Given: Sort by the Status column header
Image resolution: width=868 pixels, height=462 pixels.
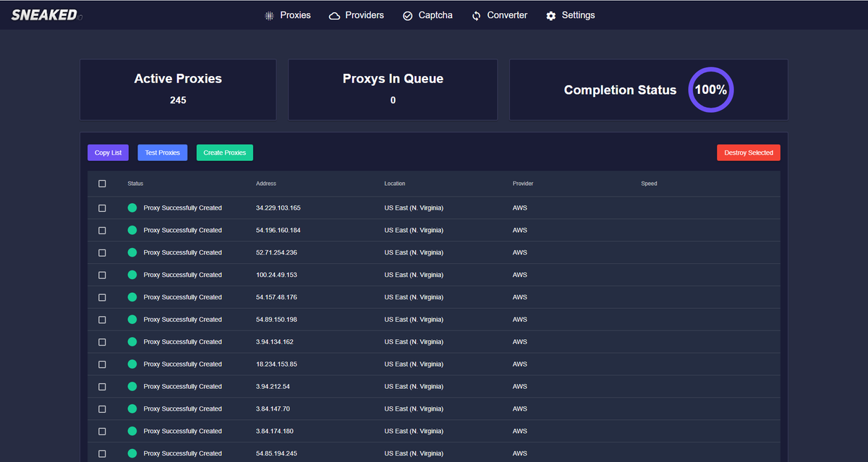Looking at the screenshot, I should [135, 184].
